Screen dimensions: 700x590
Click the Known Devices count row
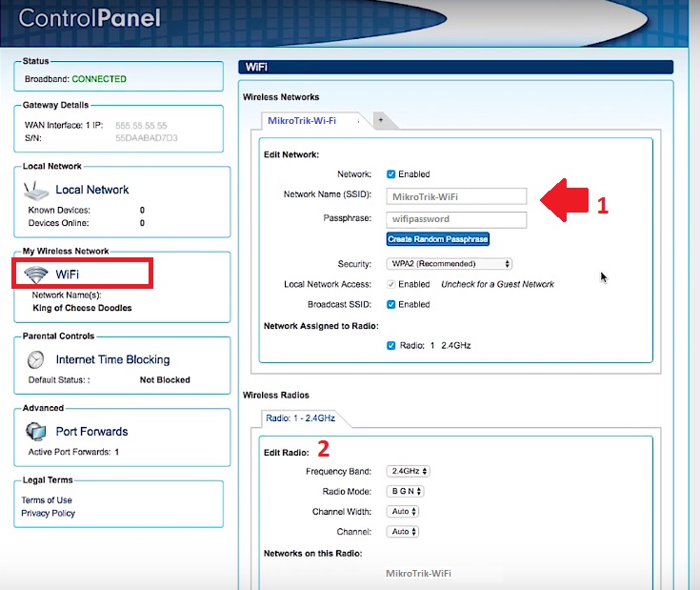86,210
